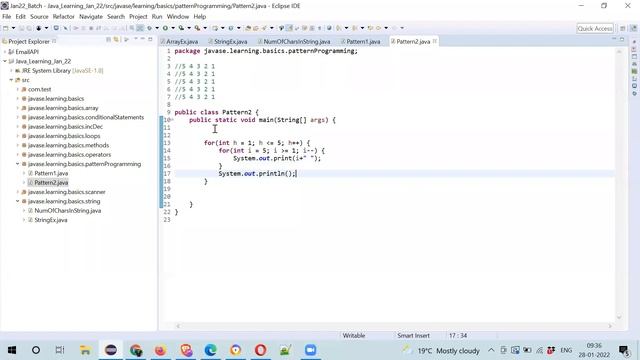The height and width of the screenshot is (360, 640).
Task: Open Task View from the taskbar
Action: [x=60, y=350]
